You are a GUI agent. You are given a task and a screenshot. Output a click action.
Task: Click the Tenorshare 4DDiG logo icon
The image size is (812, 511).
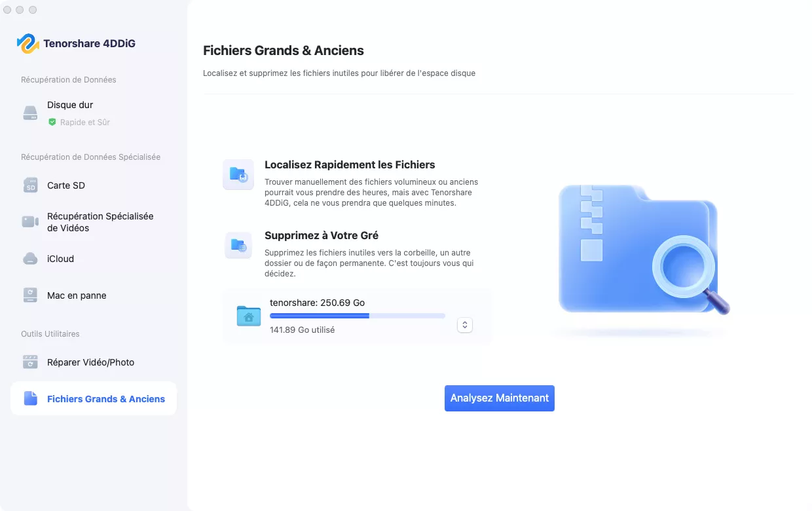click(x=28, y=43)
